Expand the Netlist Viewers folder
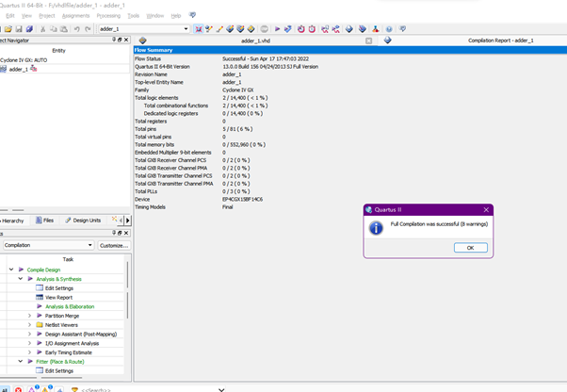This screenshot has width=567, height=392. pyautogui.click(x=29, y=325)
